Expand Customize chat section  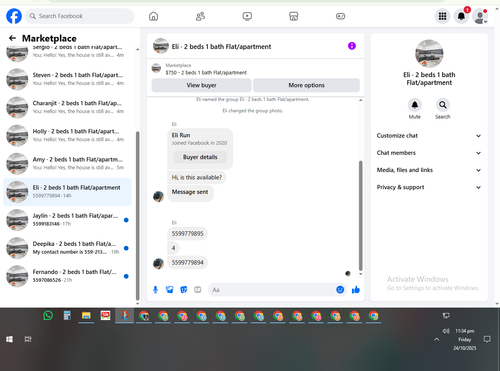click(x=429, y=136)
